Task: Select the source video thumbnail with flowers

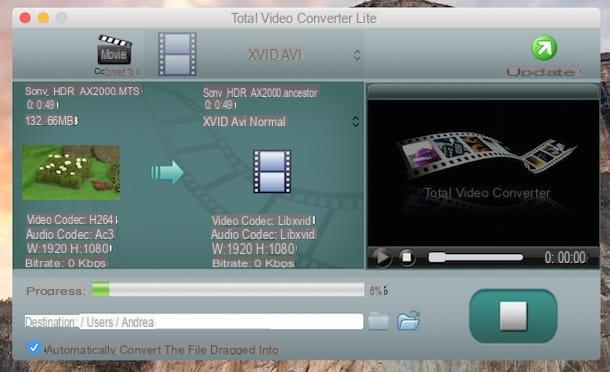Action: pos(71,172)
